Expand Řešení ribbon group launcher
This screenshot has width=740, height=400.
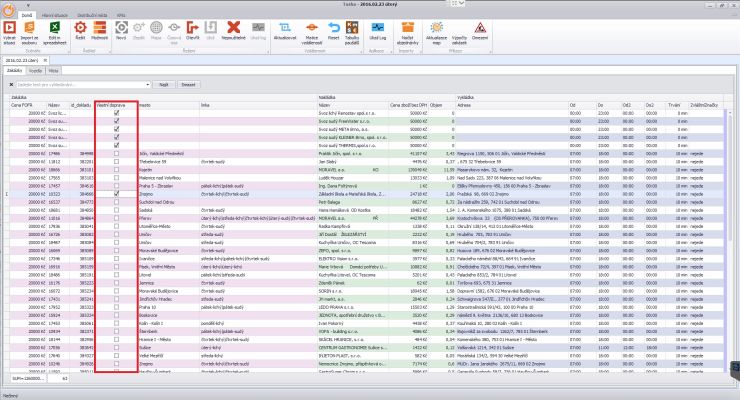coord(268,50)
